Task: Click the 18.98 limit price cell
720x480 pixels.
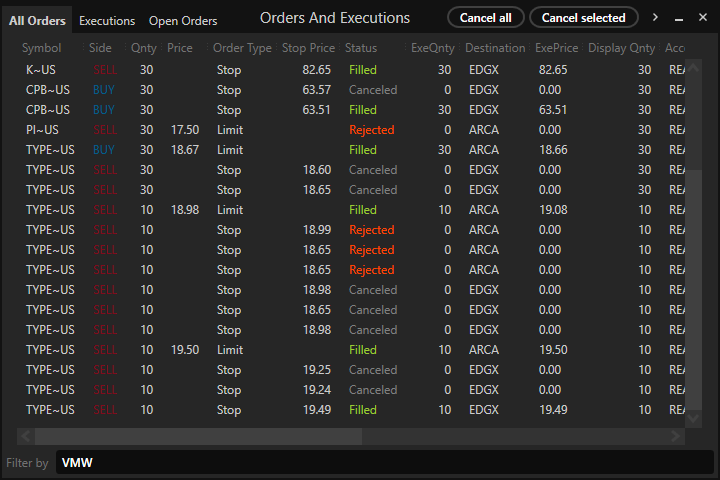Action: (185, 210)
